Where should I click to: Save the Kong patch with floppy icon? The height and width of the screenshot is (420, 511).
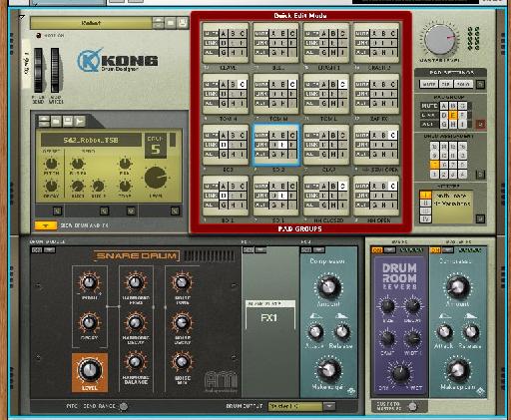183,23
